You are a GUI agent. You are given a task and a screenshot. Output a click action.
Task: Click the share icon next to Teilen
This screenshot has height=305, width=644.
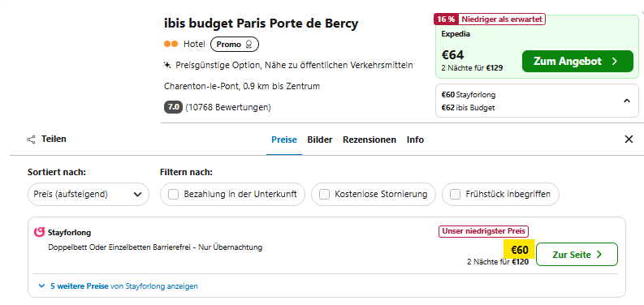pyautogui.click(x=31, y=140)
